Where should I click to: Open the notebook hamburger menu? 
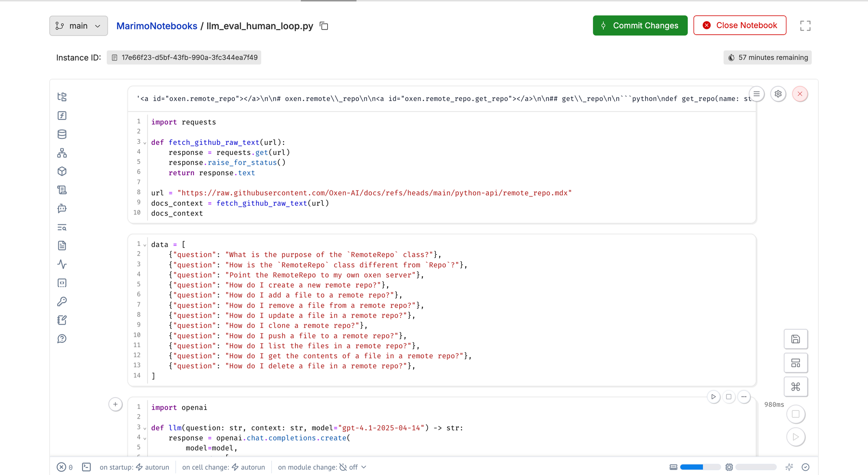[x=756, y=94]
